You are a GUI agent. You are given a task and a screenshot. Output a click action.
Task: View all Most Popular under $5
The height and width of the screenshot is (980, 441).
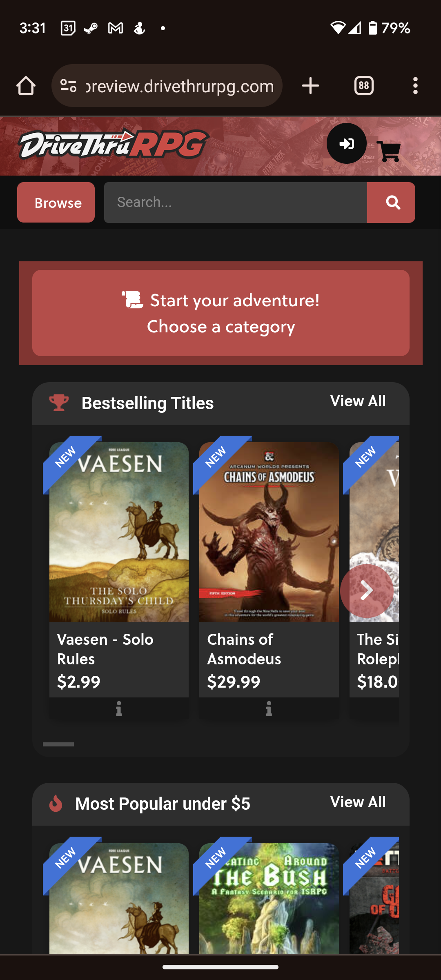(x=358, y=802)
